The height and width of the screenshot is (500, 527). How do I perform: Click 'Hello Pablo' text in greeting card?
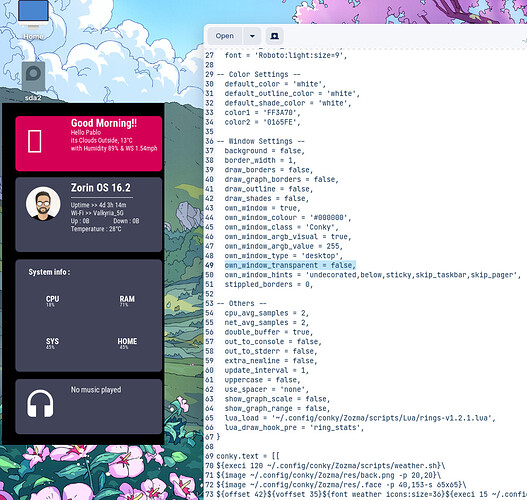pyautogui.click(x=86, y=132)
